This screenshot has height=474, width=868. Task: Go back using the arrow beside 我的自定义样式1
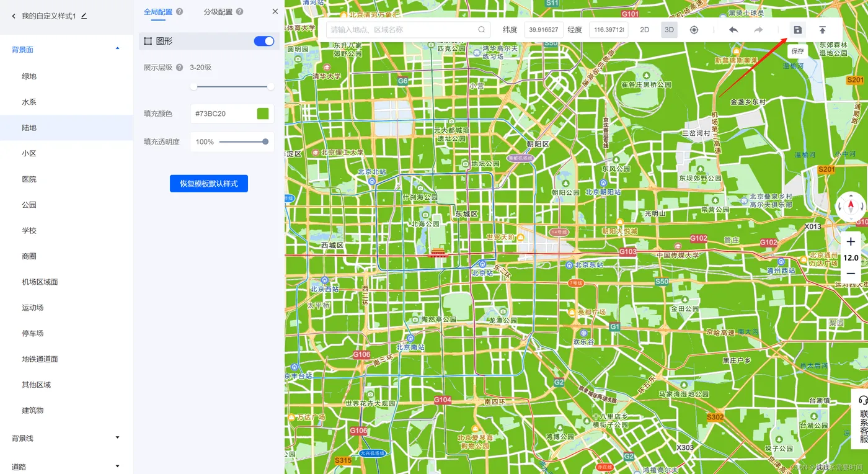pyautogui.click(x=14, y=16)
